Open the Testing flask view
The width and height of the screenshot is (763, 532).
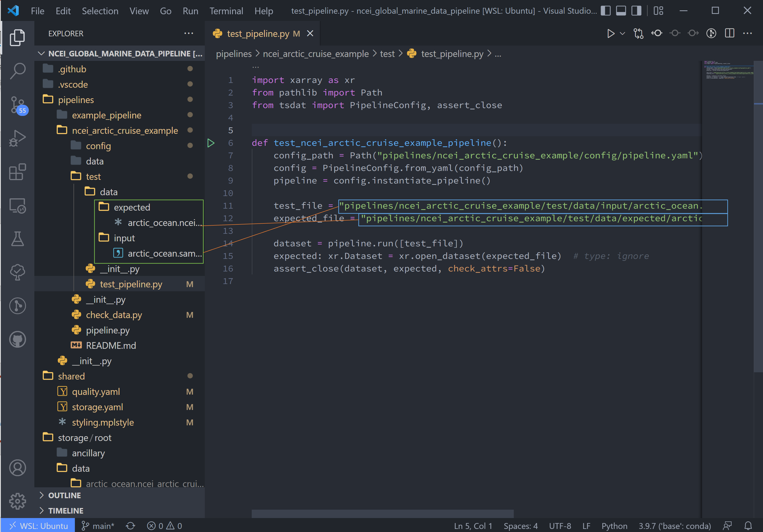pos(18,239)
